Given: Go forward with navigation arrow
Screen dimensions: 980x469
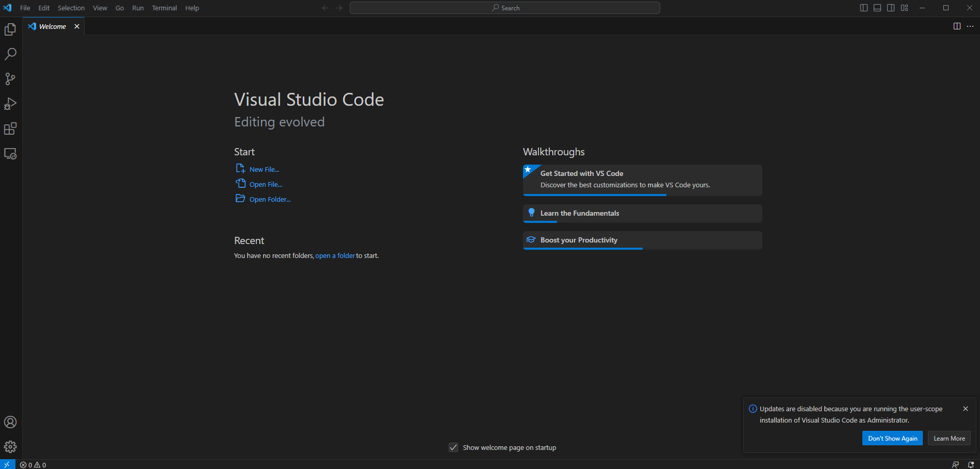Looking at the screenshot, I should coord(339,8).
